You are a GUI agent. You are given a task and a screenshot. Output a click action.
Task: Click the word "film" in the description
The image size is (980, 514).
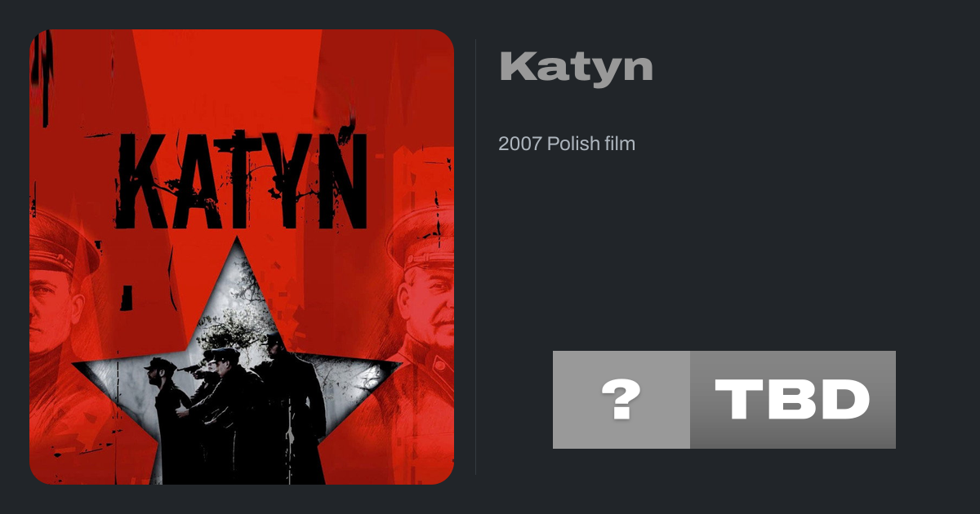coord(620,144)
